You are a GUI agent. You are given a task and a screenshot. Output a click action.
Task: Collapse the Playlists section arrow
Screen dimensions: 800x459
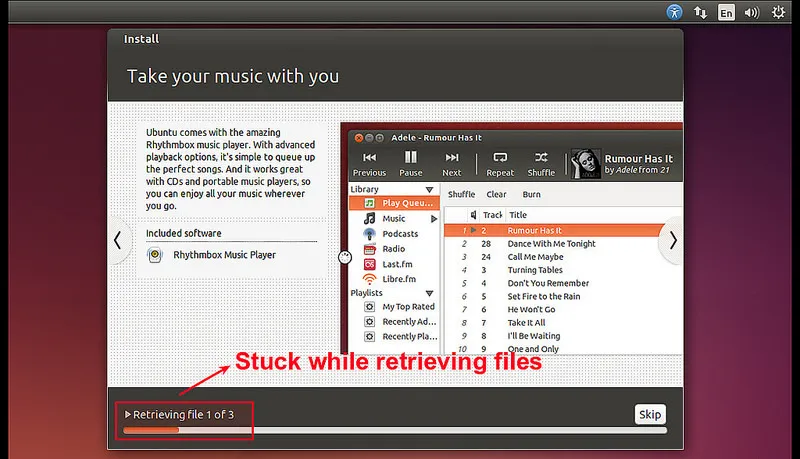(429, 293)
